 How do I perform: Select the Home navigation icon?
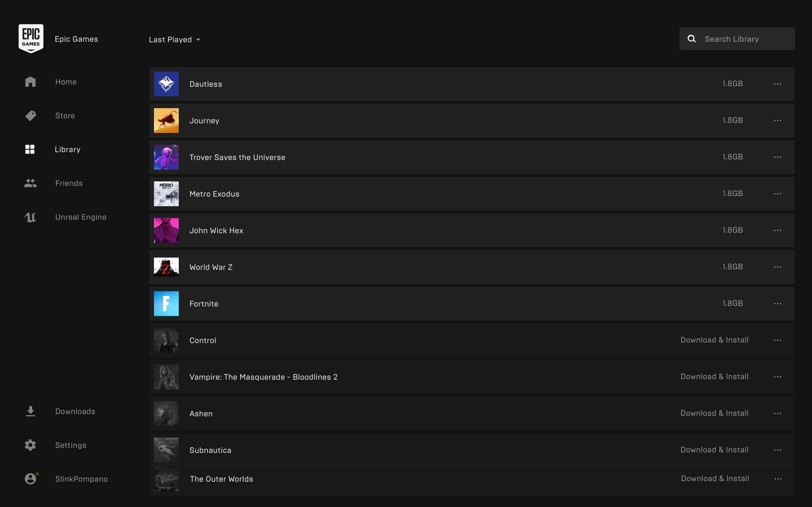pos(30,81)
